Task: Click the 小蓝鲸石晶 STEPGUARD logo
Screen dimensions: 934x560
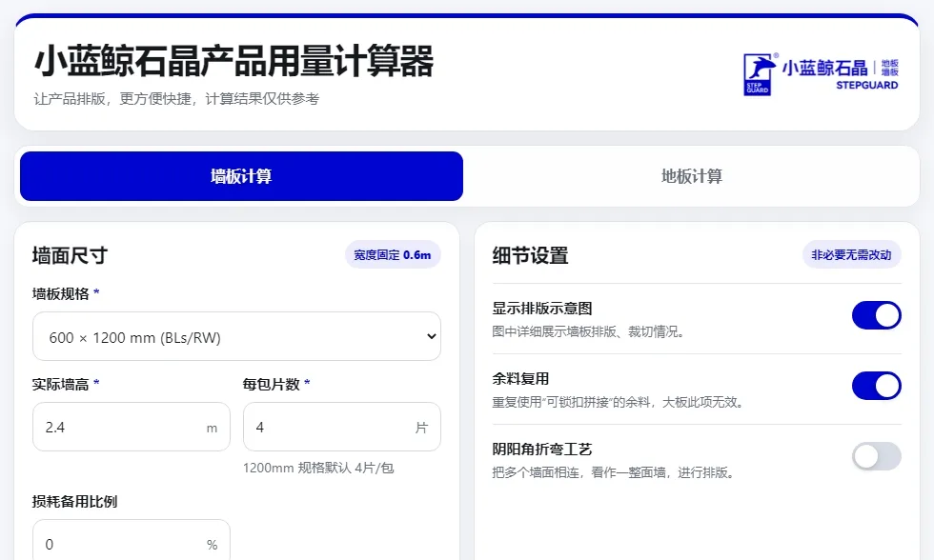Action: point(821,73)
